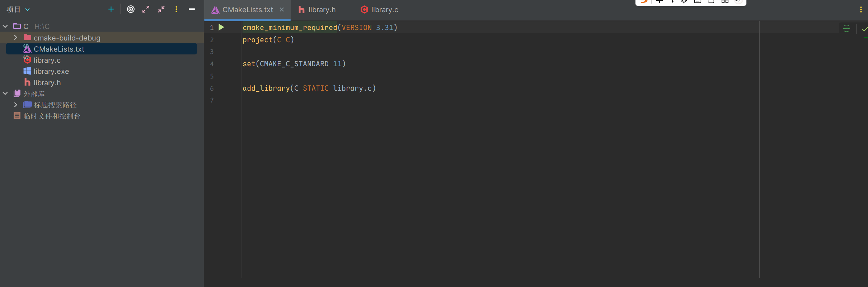Screen dimensions: 868x287
Task: Click the AI assistant swirl icon in editor
Action: [x=846, y=28]
